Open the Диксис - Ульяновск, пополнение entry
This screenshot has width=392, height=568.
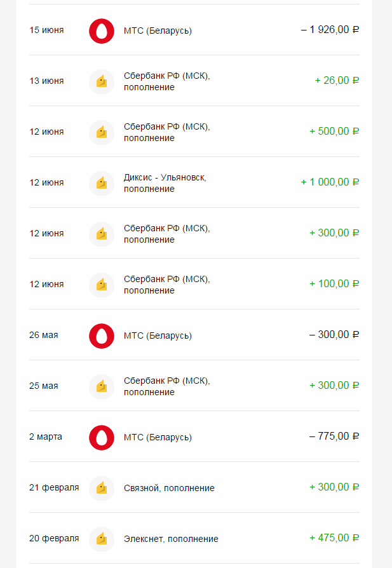click(165, 183)
